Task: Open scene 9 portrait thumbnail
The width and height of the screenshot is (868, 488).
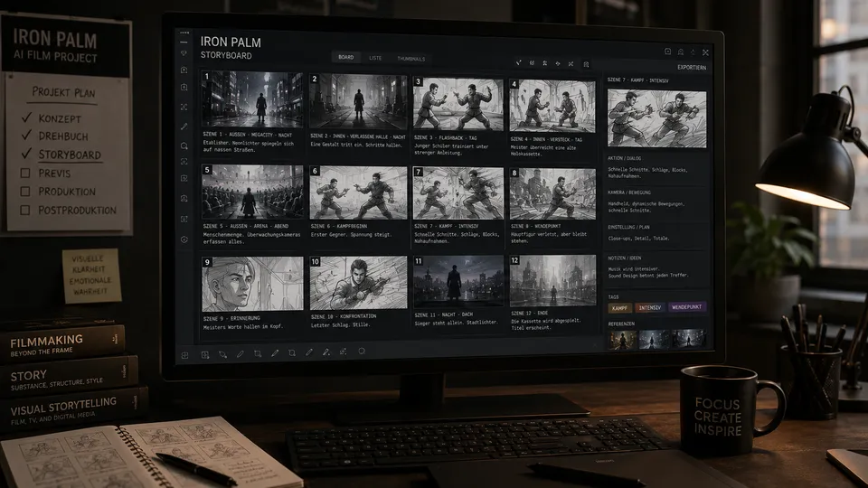Action: coord(252,284)
